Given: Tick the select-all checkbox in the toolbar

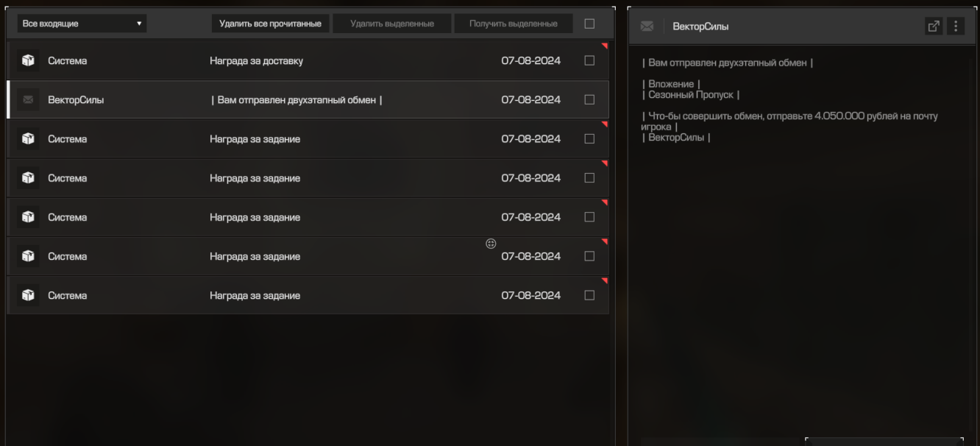Looking at the screenshot, I should [x=589, y=24].
